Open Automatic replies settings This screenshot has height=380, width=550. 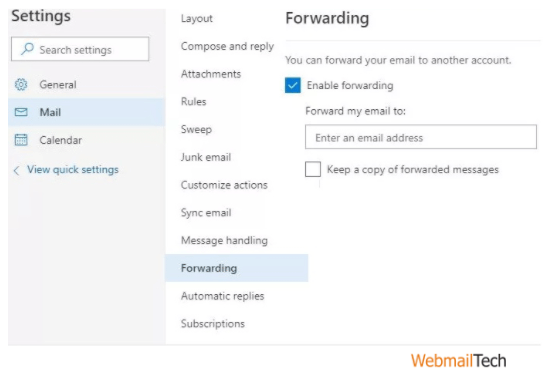(222, 296)
